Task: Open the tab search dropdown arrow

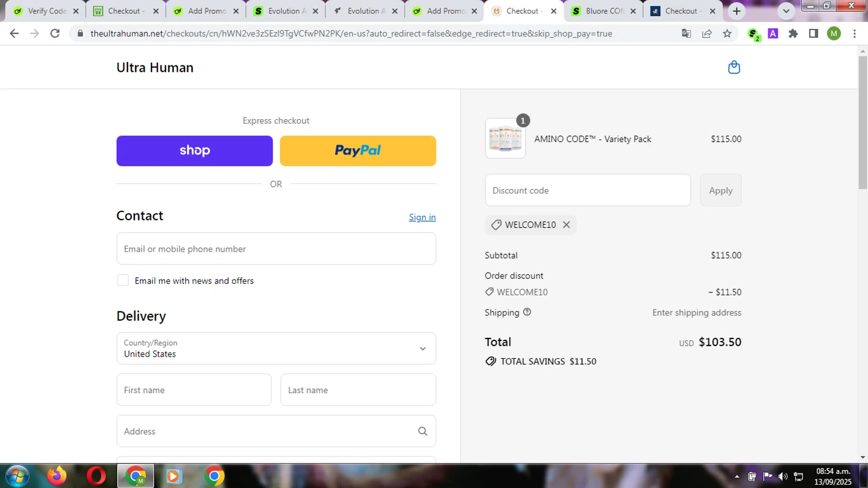Action: 786,11
